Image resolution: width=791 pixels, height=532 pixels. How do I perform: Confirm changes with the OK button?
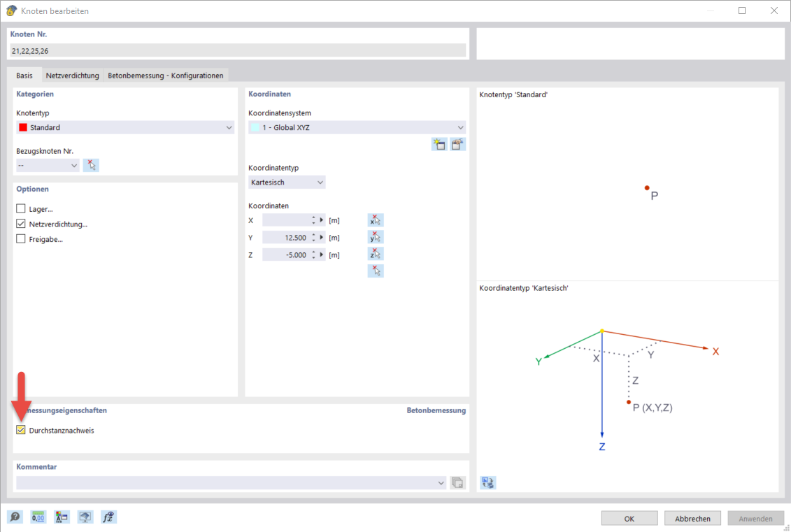[x=629, y=518]
